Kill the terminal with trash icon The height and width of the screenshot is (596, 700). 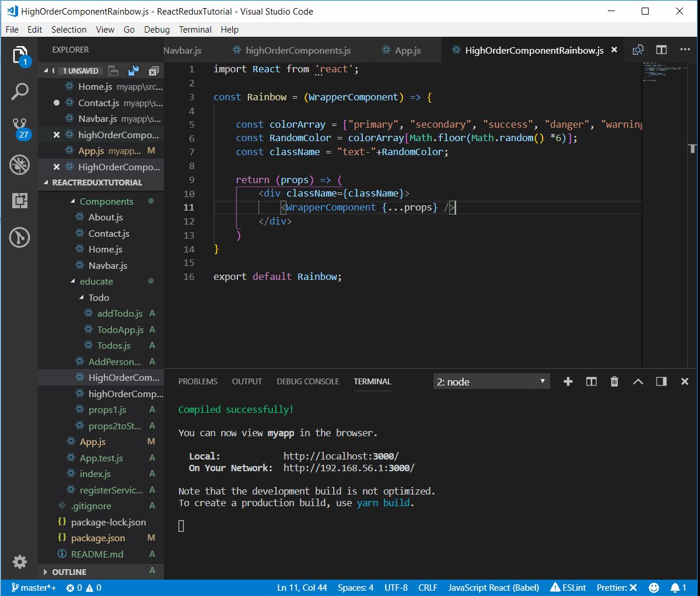(614, 381)
